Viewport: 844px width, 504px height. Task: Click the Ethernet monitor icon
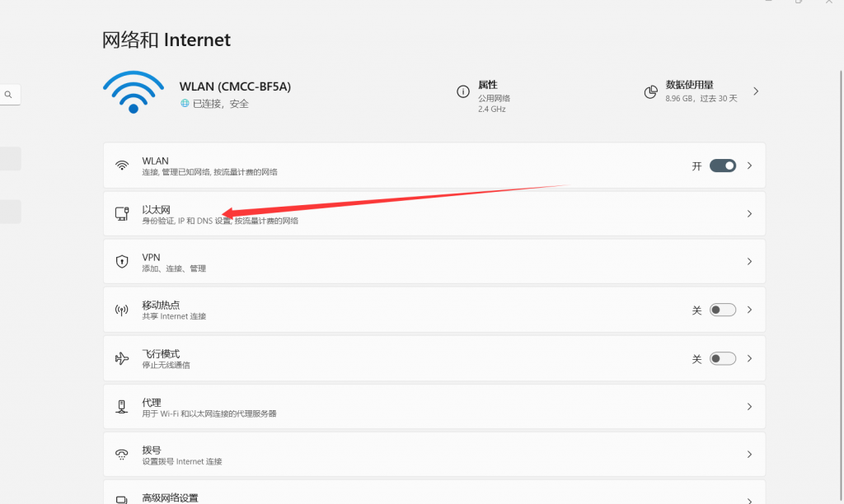click(x=122, y=214)
